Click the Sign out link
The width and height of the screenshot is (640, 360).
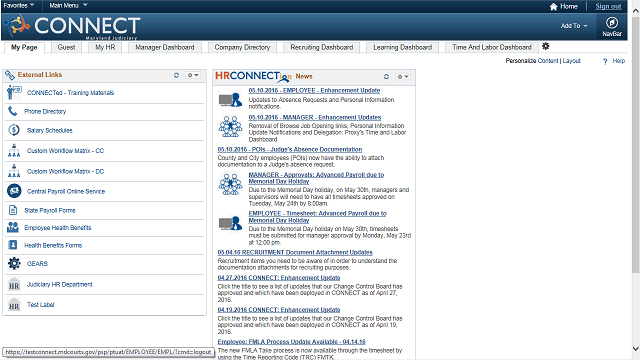click(x=608, y=6)
